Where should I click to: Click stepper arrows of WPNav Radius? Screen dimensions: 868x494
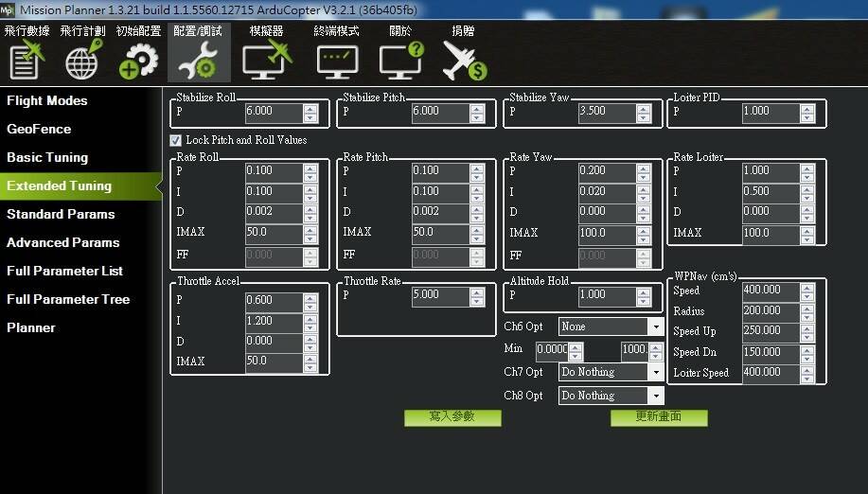(x=807, y=312)
